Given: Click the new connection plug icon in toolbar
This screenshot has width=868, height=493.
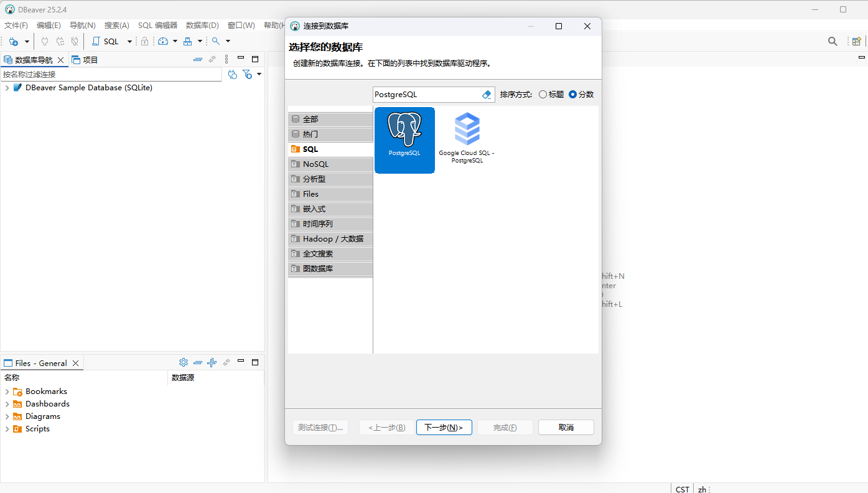Looking at the screenshot, I should tap(14, 41).
